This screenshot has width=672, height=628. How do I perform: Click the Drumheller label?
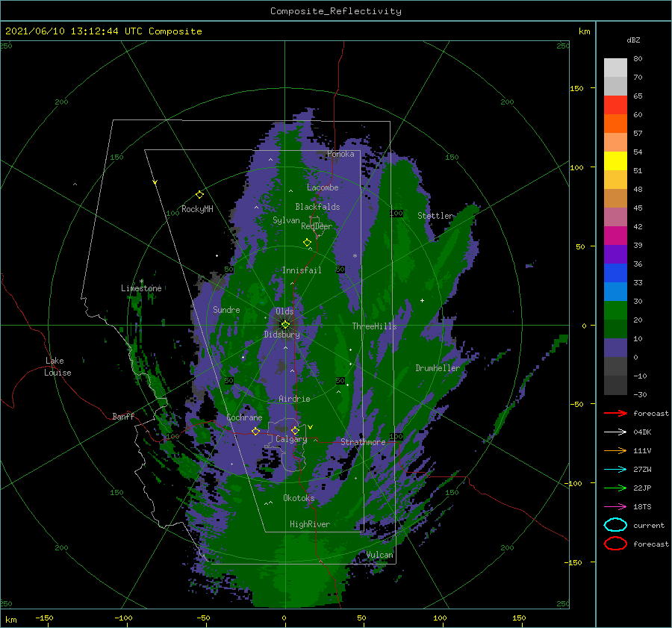click(438, 368)
